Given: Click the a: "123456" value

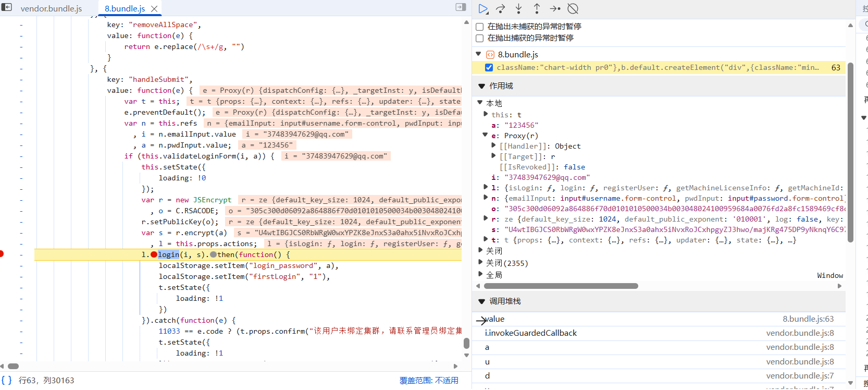Looking at the screenshot, I should [521, 125].
